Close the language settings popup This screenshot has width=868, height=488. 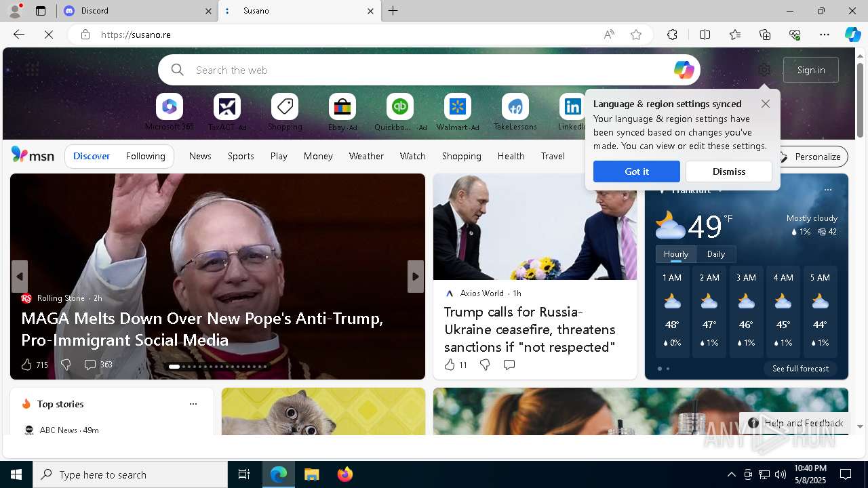[x=766, y=104]
